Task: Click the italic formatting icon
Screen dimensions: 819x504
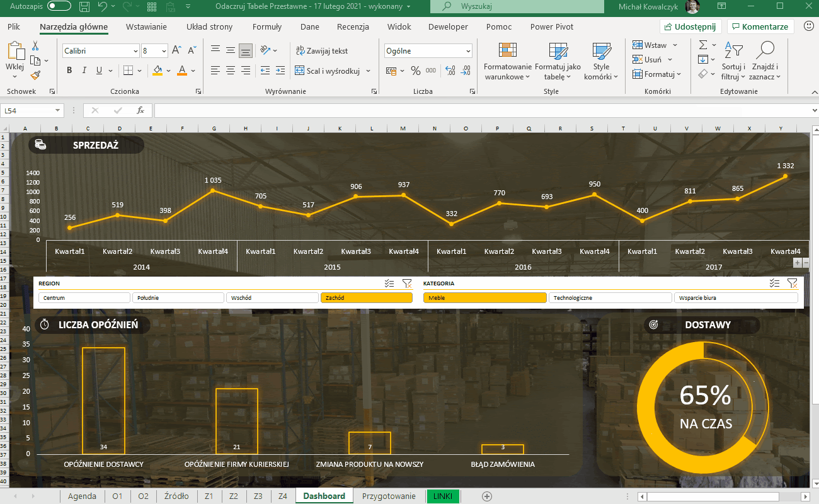Action: click(x=84, y=71)
